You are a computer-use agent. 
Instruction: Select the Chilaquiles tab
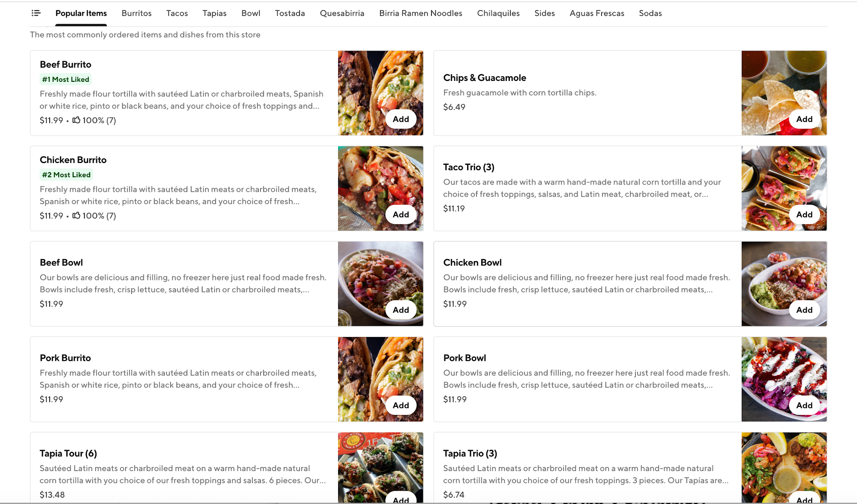coord(498,13)
